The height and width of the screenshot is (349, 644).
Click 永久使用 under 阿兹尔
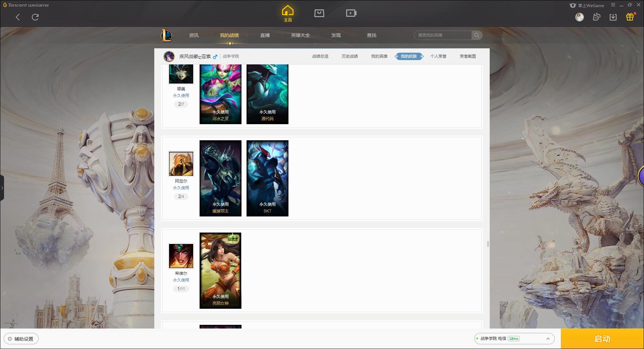tap(181, 188)
